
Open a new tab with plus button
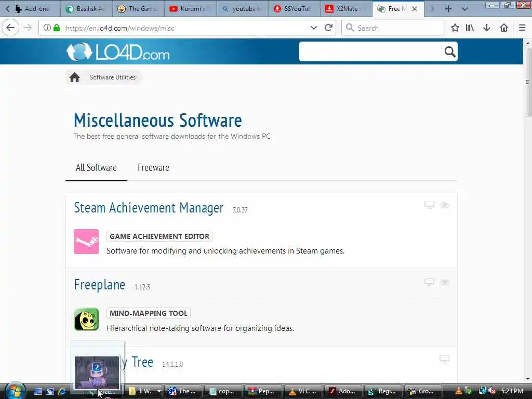click(448, 9)
